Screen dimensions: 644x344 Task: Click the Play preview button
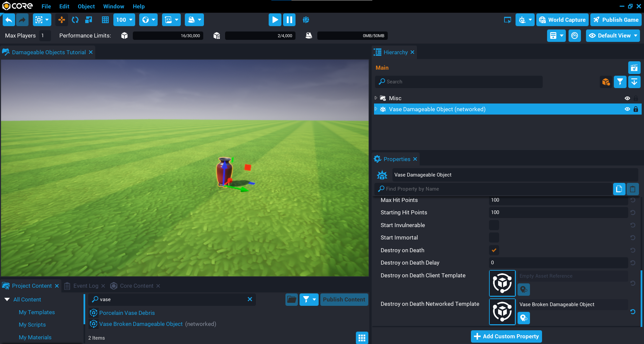[275, 20]
